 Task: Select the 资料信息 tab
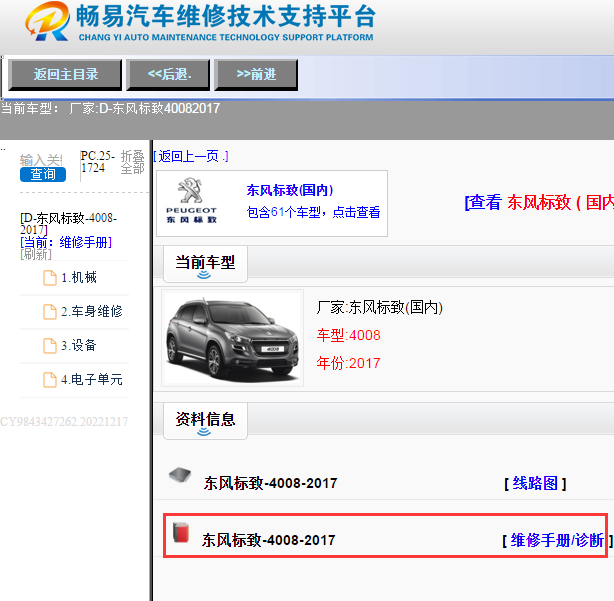click(205, 421)
